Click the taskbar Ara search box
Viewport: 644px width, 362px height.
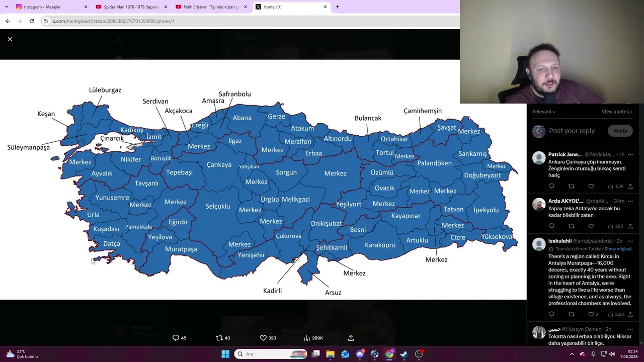click(x=271, y=354)
